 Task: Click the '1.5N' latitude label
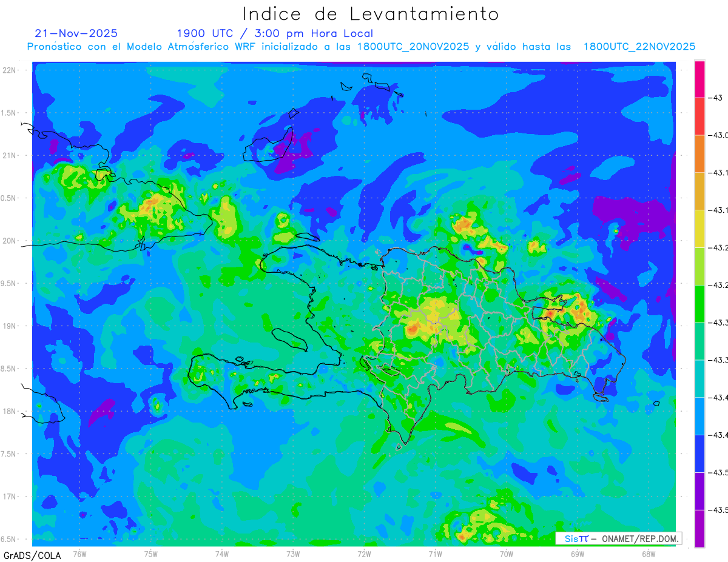point(9,113)
